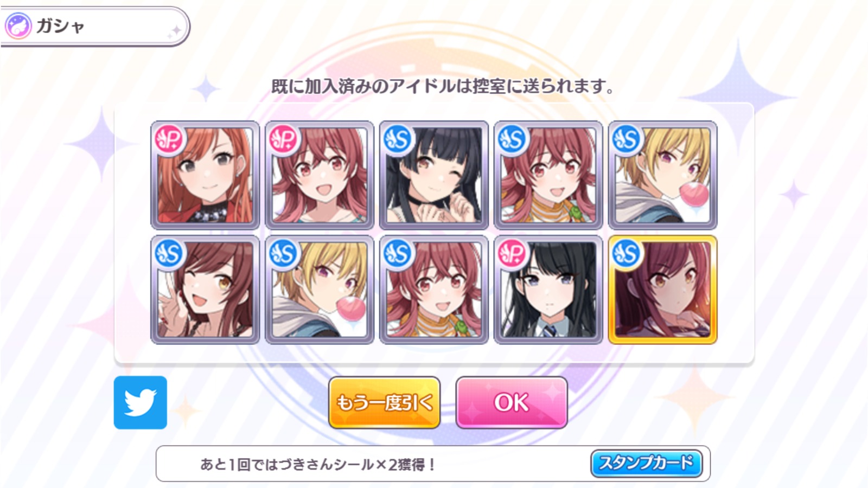Tap the top-row blonde bubblegum S card
Image resolution: width=868 pixels, height=488 pixels.
662,175
